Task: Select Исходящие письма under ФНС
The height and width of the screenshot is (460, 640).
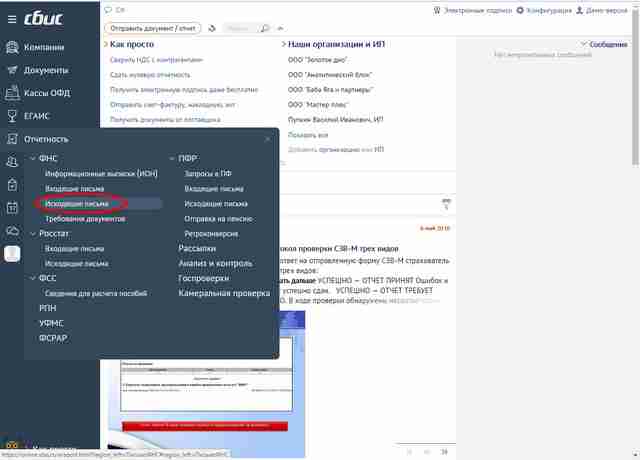Action: click(x=77, y=204)
